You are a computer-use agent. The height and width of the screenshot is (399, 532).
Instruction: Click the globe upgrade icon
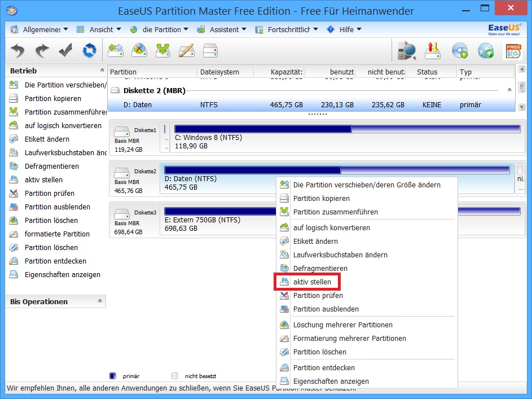pyautogui.click(x=486, y=51)
